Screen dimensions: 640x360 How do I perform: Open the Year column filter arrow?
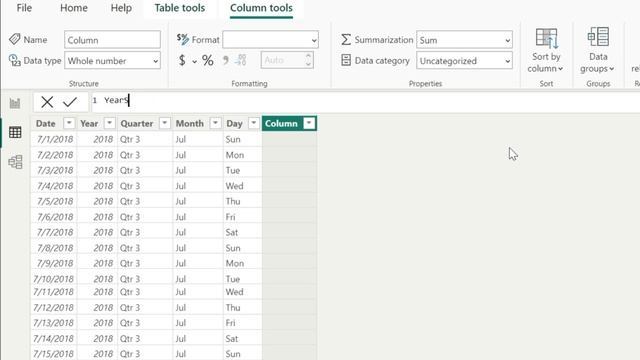(x=109, y=123)
